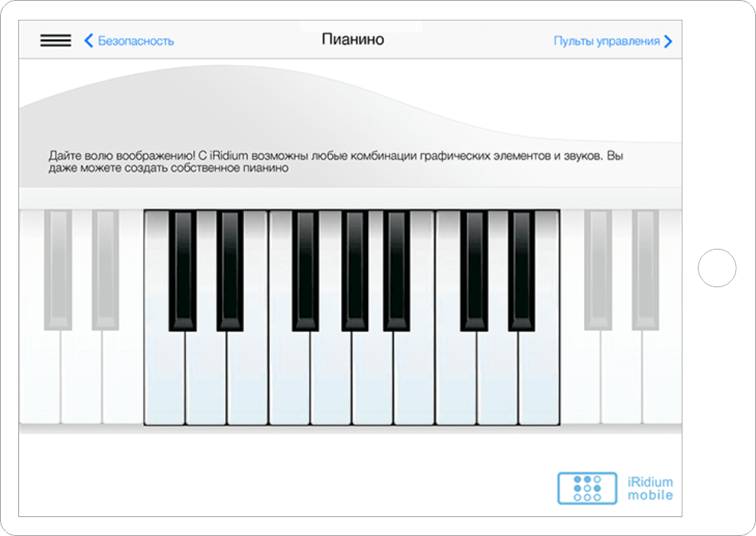The height and width of the screenshot is (536, 756).
Task: Play the first black key in active octave
Action: pyautogui.click(x=183, y=270)
